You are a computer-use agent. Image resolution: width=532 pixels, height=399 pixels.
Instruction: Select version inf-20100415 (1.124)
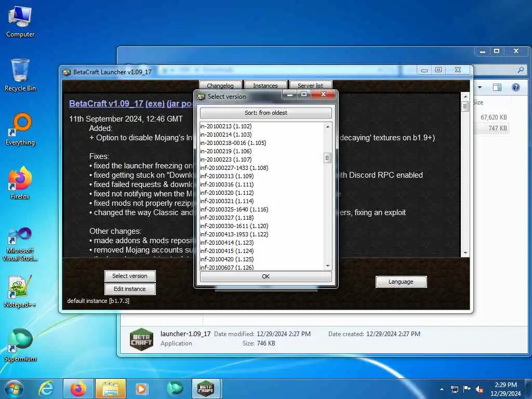click(x=261, y=251)
